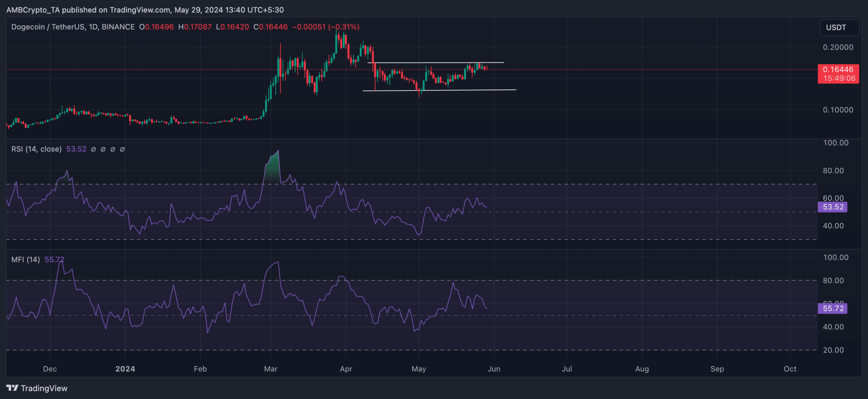Click the upper white resistance trendline
868x399 pixels.
click(436, 62)
